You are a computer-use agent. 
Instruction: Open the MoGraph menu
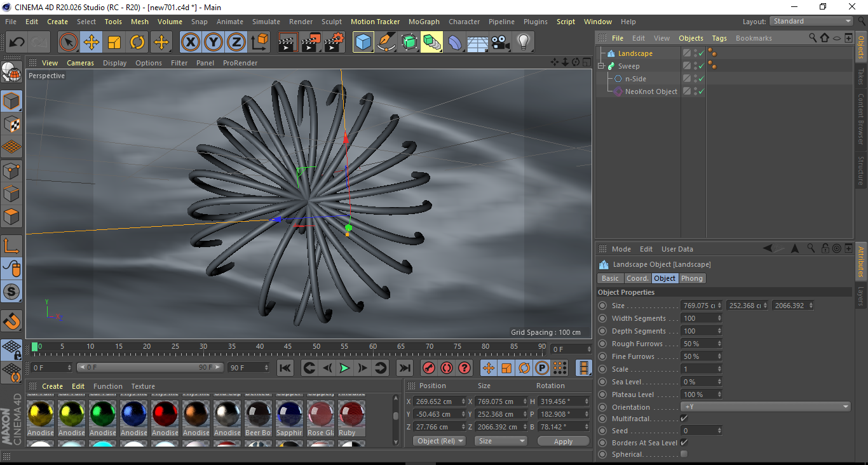(x=424, y=22)
